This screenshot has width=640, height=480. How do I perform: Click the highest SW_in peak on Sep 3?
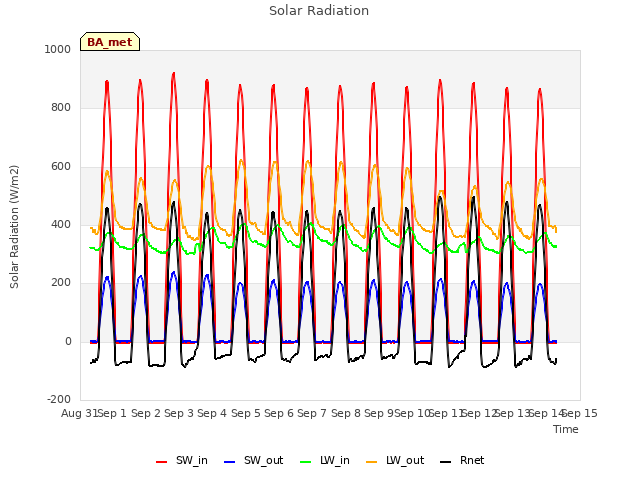[x=174, y=73]
